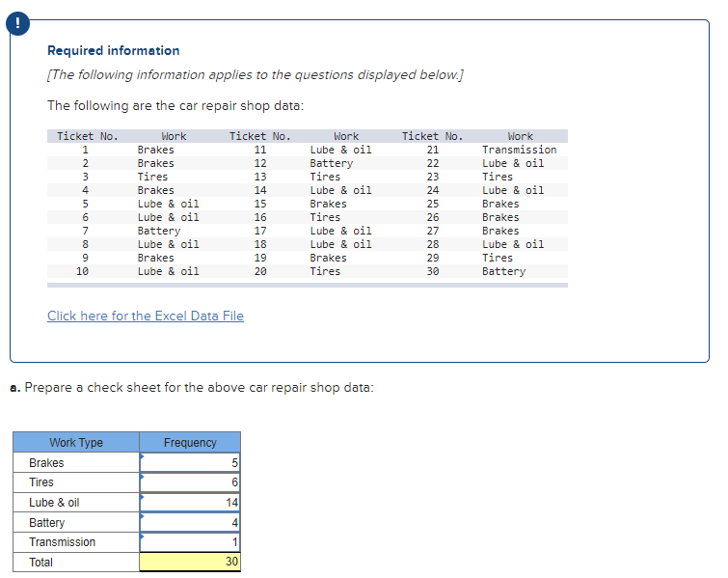This screenshot has height=578, width=728.
Task: Click the Frequency column header
Action: click(x=190, y=442)
